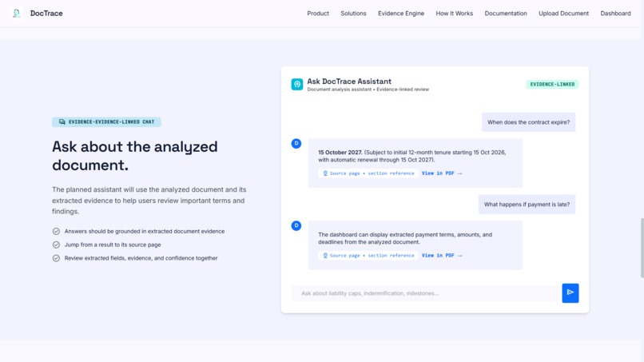Click the 'Ask about the analyzed document.' heading
Image resolution: width=644 pixels, height=362 pixels.
tap(135, 156)
